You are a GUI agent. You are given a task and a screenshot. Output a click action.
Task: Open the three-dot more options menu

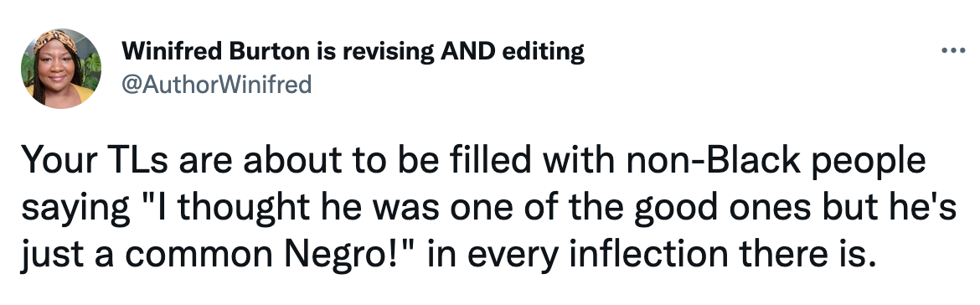953,50
